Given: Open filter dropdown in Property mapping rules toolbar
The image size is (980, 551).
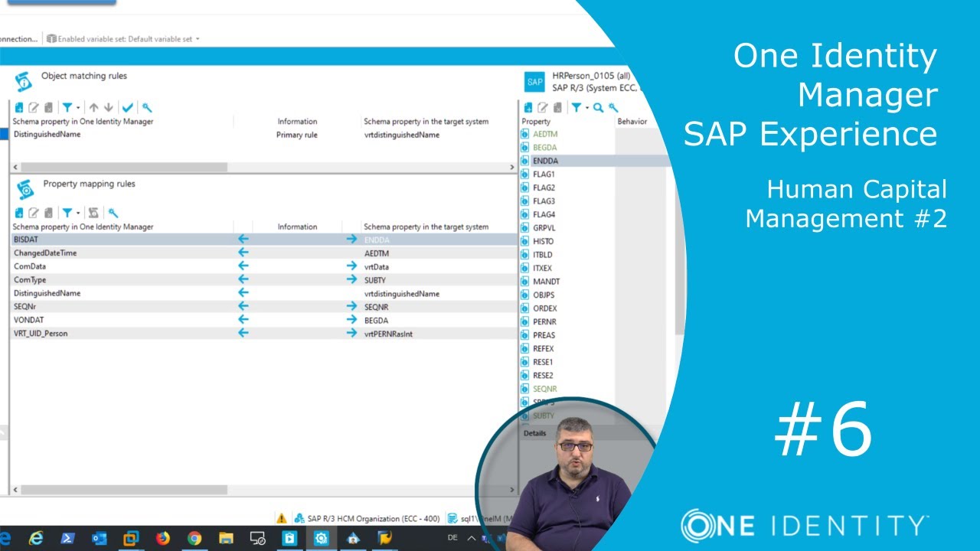Looking at the screenshot, I should (x=70, y=213).
